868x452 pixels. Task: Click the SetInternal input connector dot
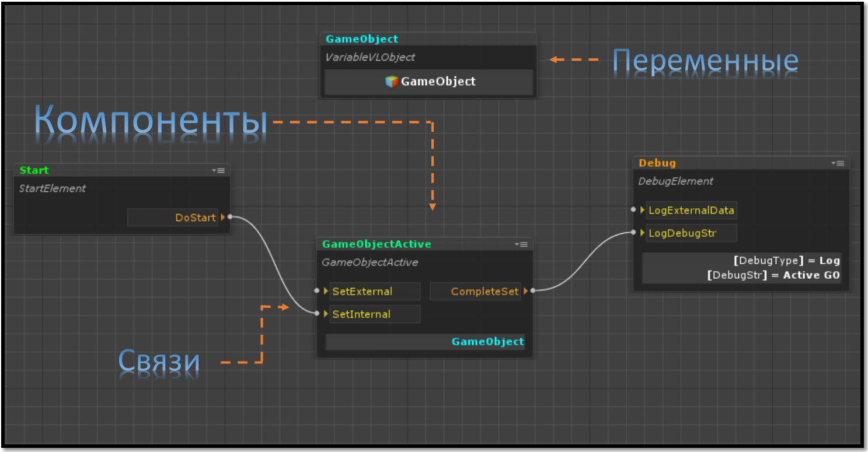317,313
